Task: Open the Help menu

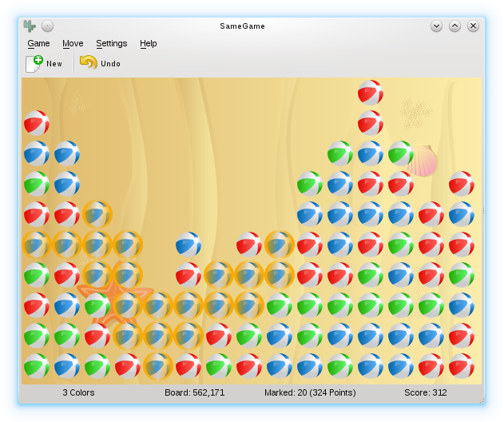Action: point(148,44)
